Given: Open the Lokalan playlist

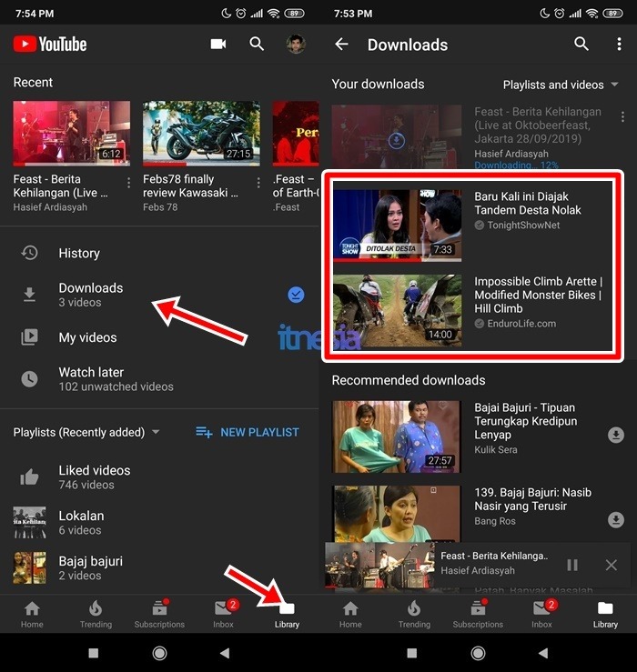Looking at the screenshot, I should [x=159, y=523].
